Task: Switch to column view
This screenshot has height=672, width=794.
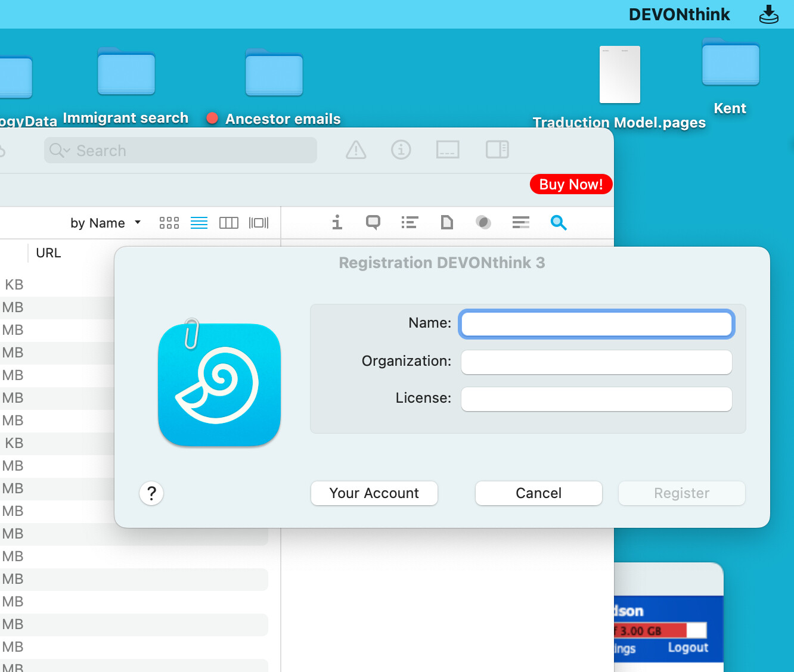Action: 229,223
